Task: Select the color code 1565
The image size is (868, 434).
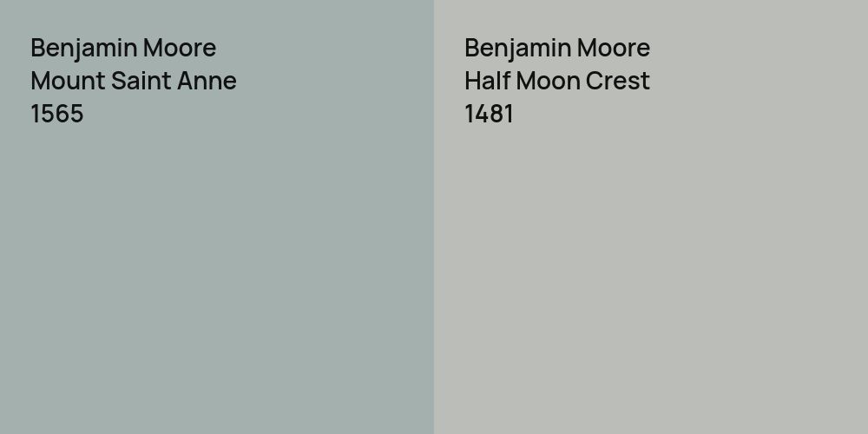Action: point(57,114)
